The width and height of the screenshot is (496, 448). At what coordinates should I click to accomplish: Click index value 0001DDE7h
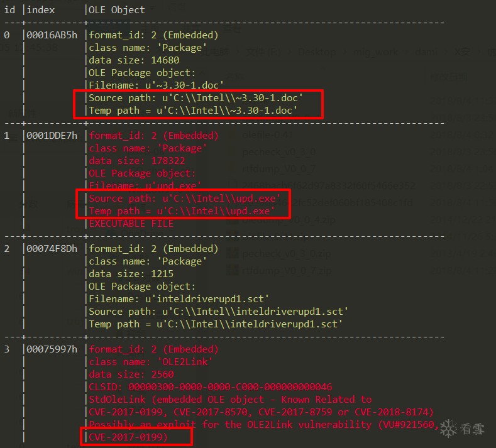click(52, 136)
